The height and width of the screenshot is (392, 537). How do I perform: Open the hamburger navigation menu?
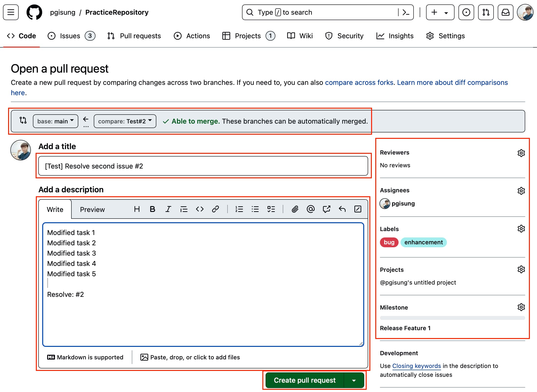tap(11, 12)
